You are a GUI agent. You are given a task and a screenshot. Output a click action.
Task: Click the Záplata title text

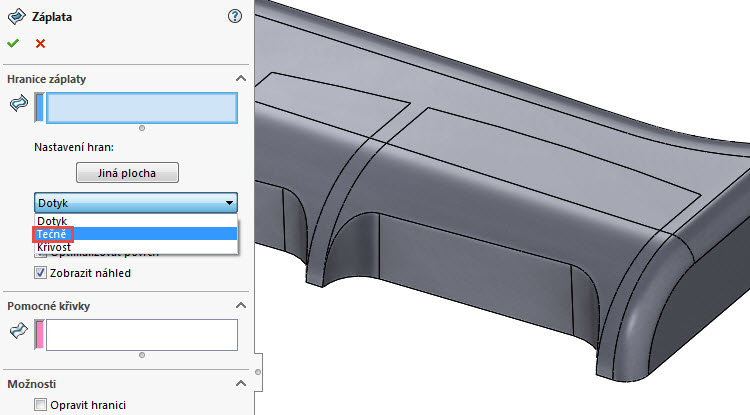coord(52,17)
